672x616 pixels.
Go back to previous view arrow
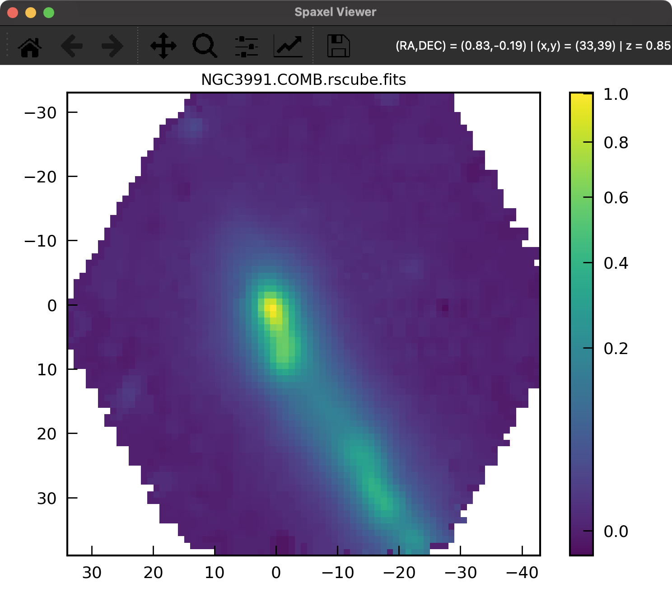pos(71,46)
